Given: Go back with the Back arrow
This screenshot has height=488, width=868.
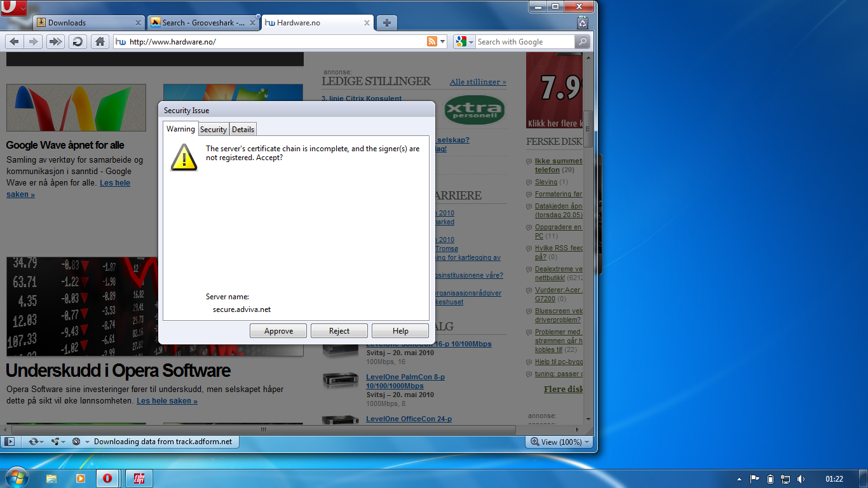Looking at the screenshot, I should point(14,41).
